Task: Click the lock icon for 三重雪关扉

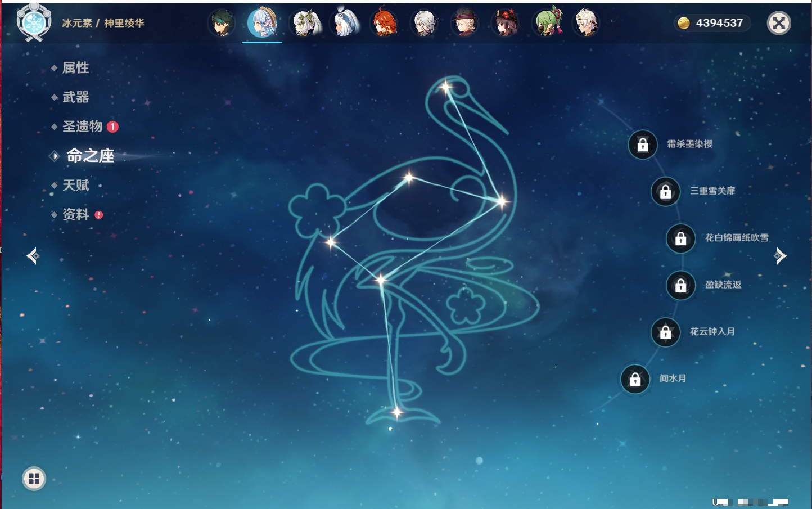Action: pos(665,192)
